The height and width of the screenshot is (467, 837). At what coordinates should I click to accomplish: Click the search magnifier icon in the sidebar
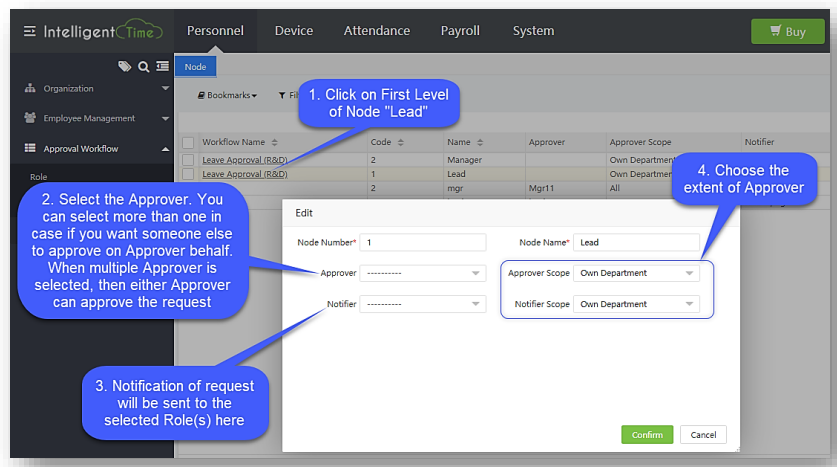click(143, 67)
